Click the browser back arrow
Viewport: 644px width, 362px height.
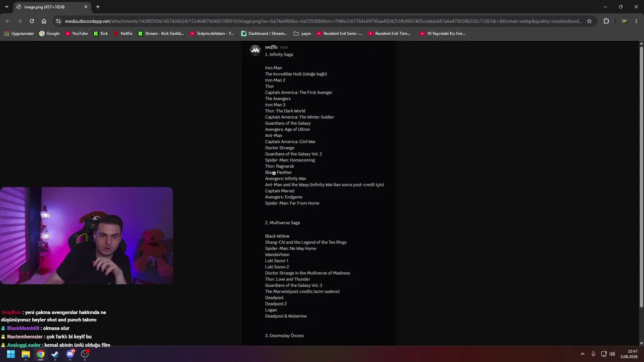(8, 21)
